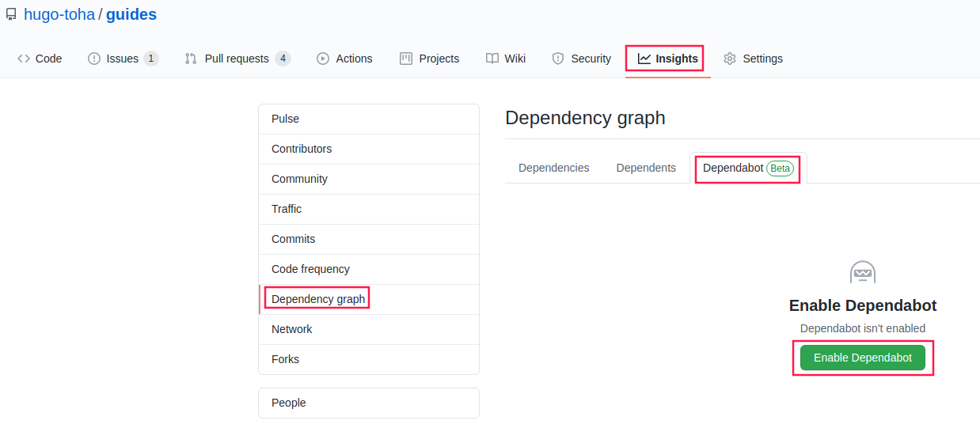Select Community in the sidebar
Image resolution: width=980 pixels, height=428 pixels.
point(369,179)
